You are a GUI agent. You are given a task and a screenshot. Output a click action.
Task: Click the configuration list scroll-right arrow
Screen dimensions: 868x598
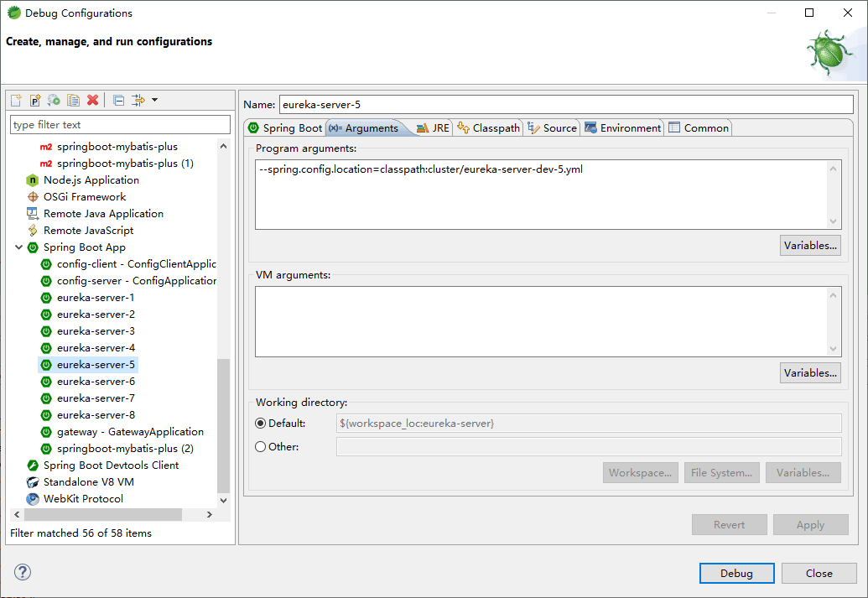tap(210, 514)
